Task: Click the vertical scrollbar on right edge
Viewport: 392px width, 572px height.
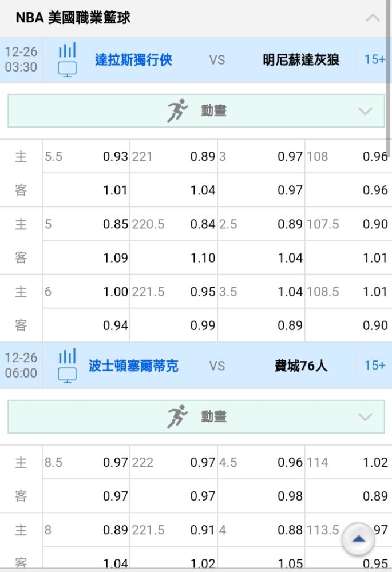Action: point(389,78)
